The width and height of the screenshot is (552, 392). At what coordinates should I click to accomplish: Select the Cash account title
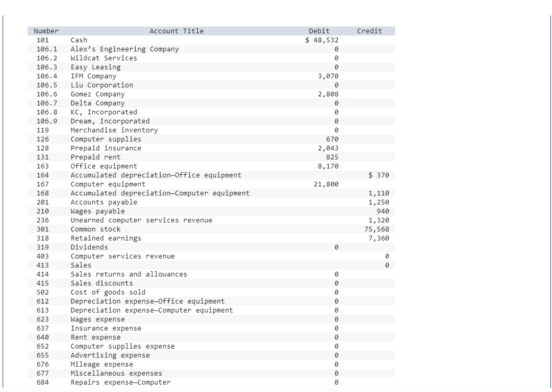point(79,40)
